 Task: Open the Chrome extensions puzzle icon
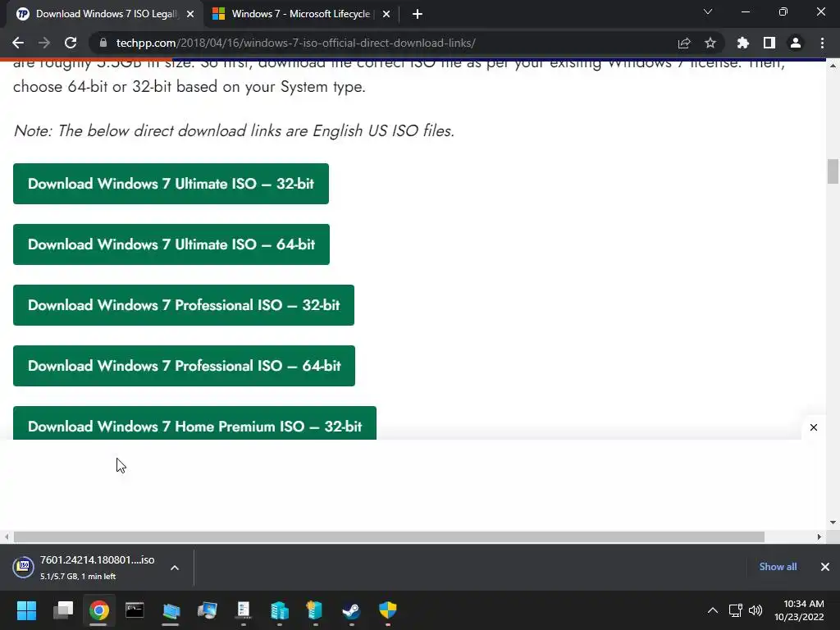(743, 43)
